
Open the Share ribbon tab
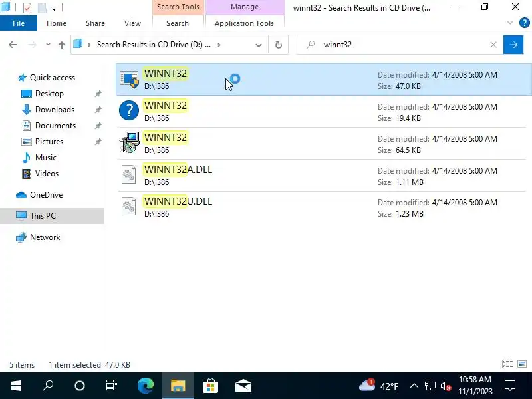coord(95,23)
